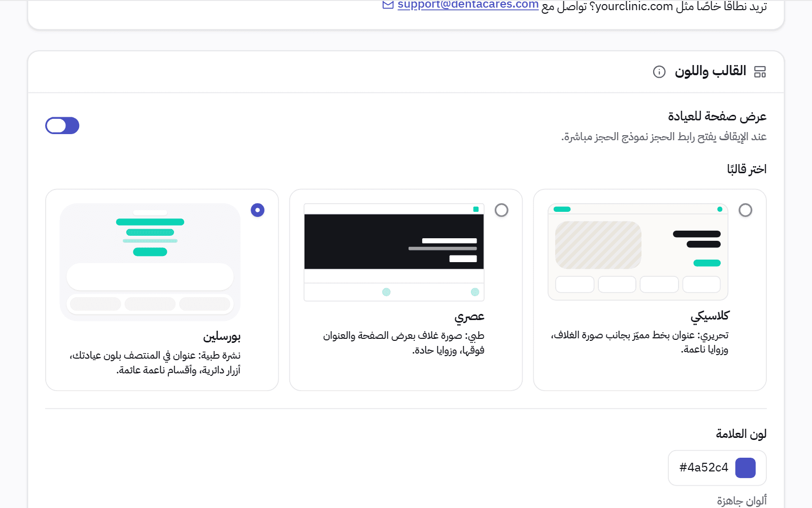Click the كلاسيكي template name text

[709, 316]
